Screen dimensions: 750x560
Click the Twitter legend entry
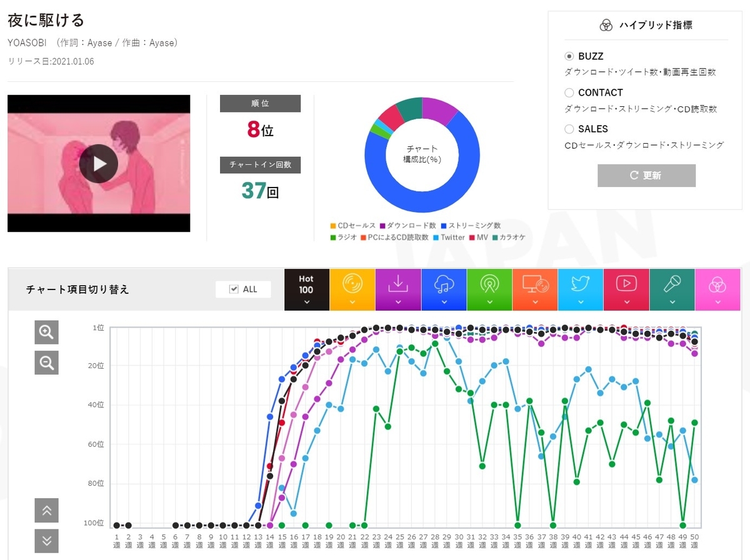[449, 237]
